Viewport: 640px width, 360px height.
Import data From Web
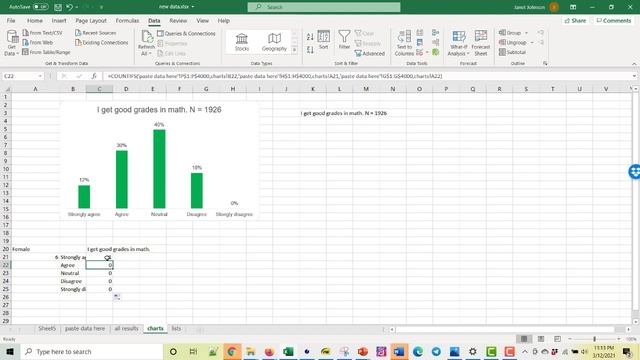38,42
